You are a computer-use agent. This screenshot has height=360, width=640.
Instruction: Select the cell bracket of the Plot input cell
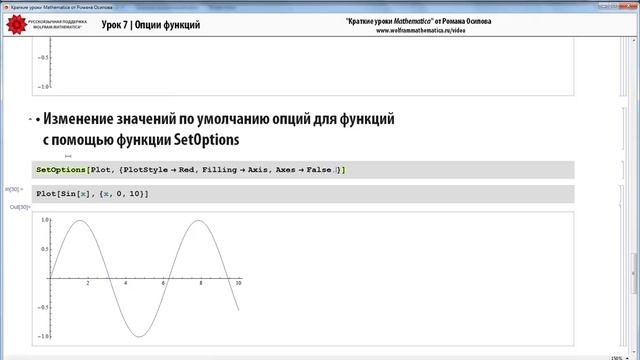[x=620, y=194]
